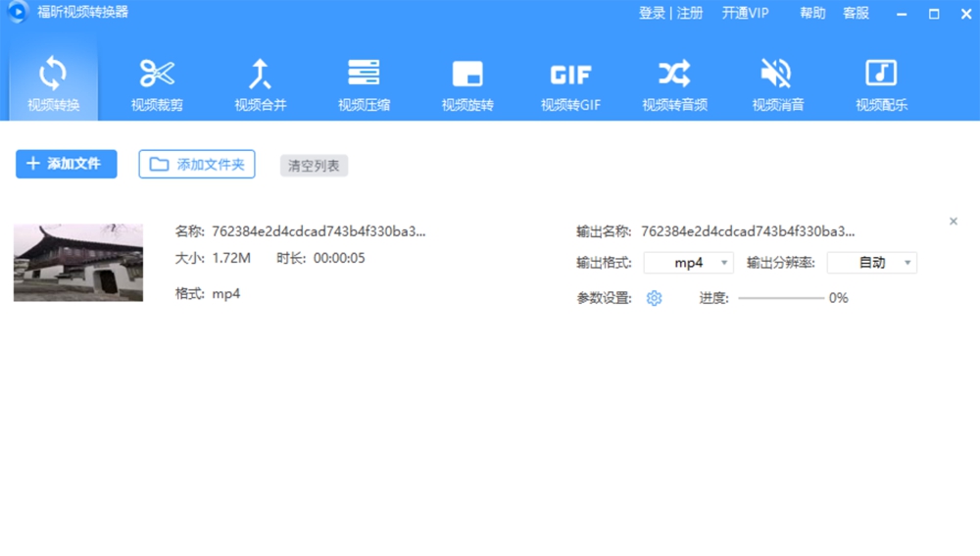Image resolution: width=980 pixels, height=556 pixels.
Task: Maximize the application window
Action: [x=934, y=14]
